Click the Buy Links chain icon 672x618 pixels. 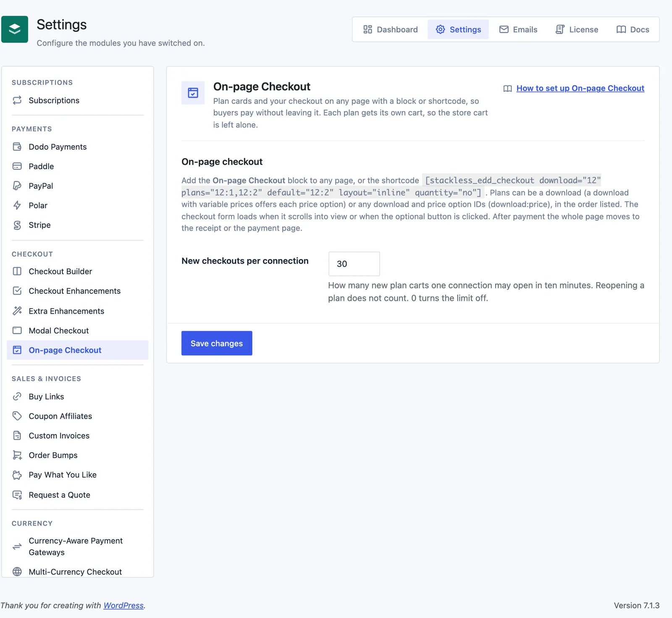click(x=17, y=396)
